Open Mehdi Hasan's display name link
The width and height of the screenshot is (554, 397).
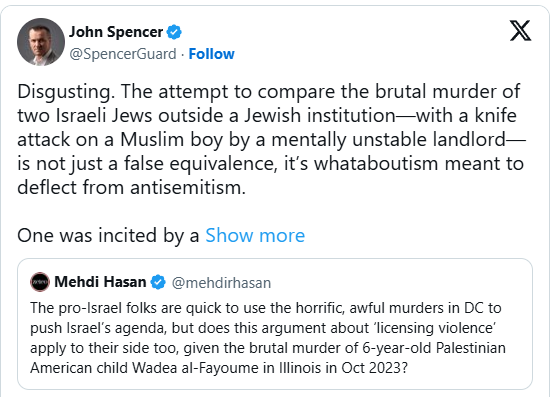pyautogui.click(x=100, y=282)
